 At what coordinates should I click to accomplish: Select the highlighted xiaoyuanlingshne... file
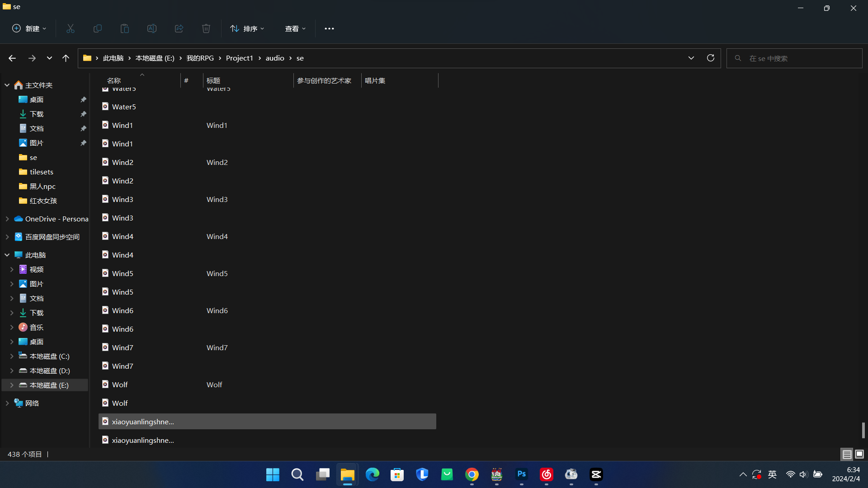point(267,422)
